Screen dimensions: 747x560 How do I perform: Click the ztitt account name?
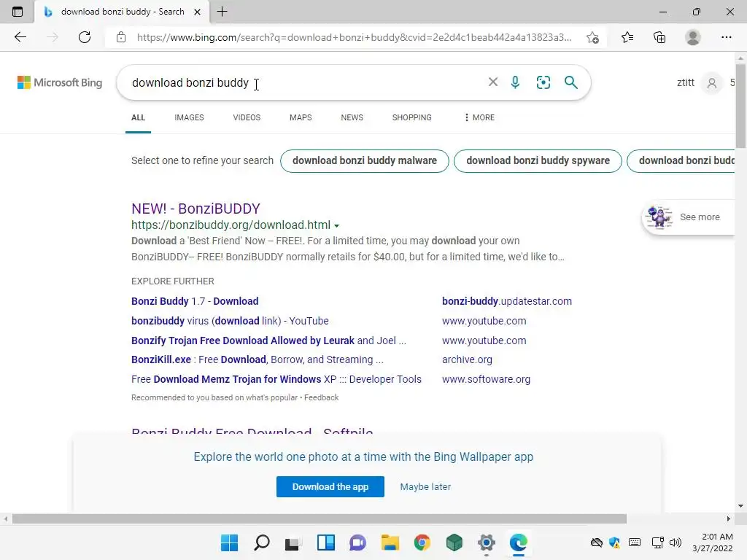[x=686, y=82]
